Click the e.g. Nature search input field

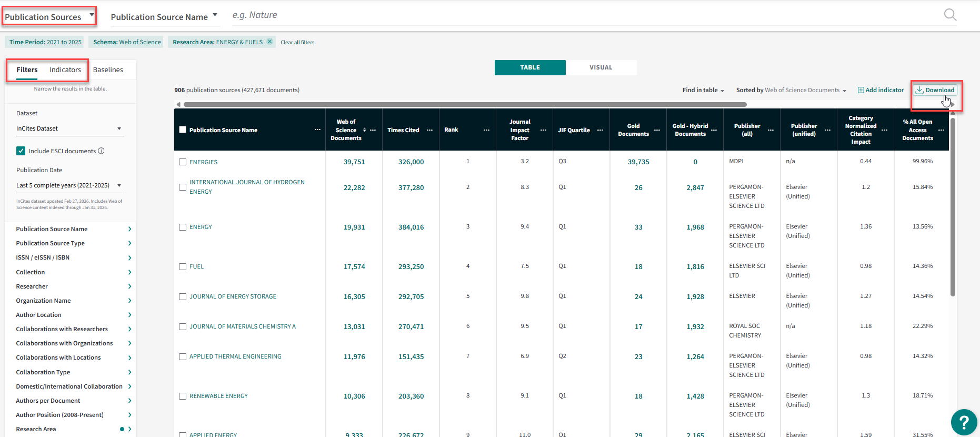(x=584, y=15)
